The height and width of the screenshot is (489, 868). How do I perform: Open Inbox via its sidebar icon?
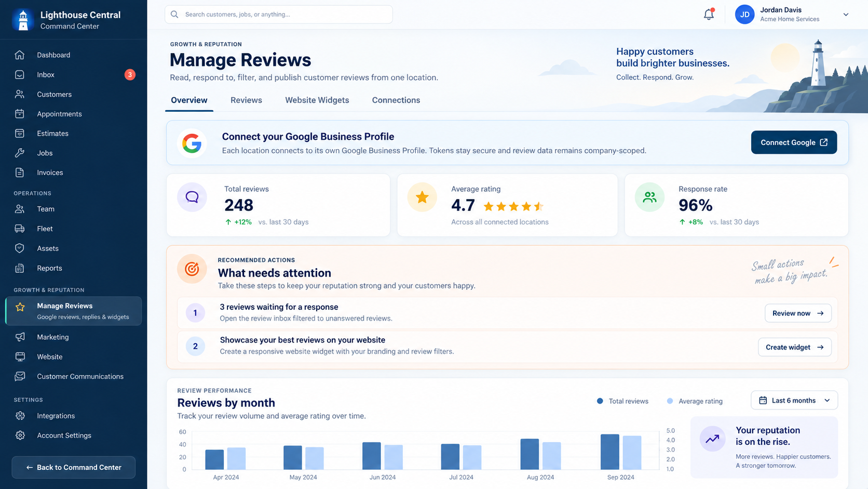[x=20, y=75]
